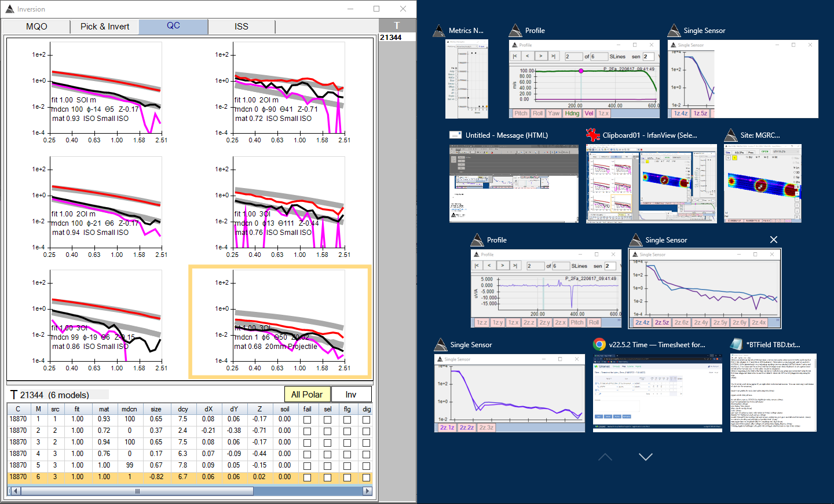834x504 pixels.
Task: Click the Chrome icon for v22.5.2 Time timesheet
Action: (599, 344)
